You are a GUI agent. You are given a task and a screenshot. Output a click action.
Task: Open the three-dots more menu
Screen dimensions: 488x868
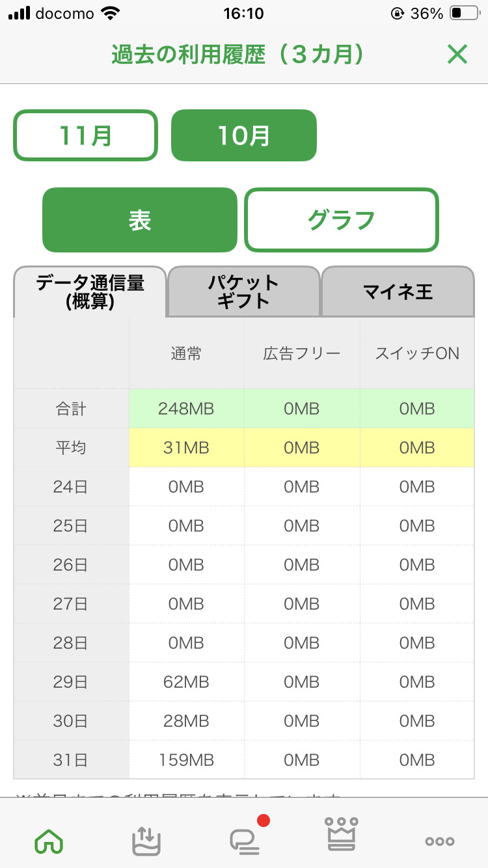(x=439, y=841)
